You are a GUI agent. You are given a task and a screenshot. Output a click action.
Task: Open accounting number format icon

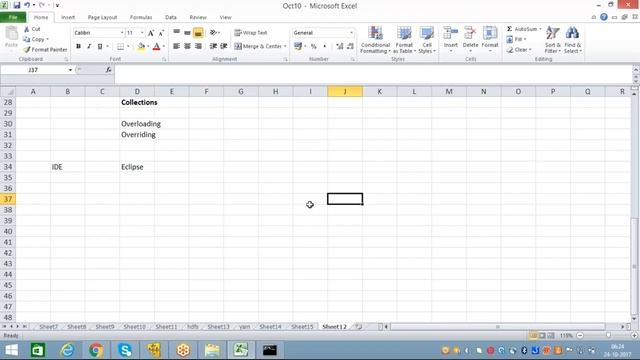tap(298, 47)
